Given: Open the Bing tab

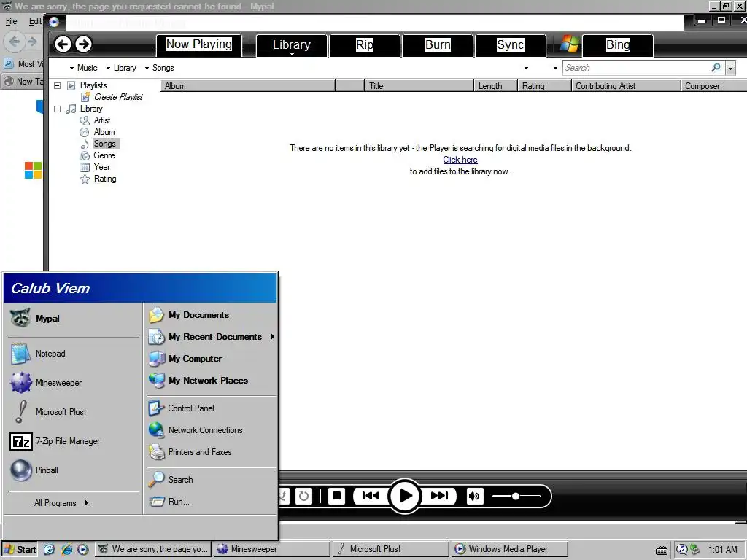Looking at the screenshot, I should [618, 44].
